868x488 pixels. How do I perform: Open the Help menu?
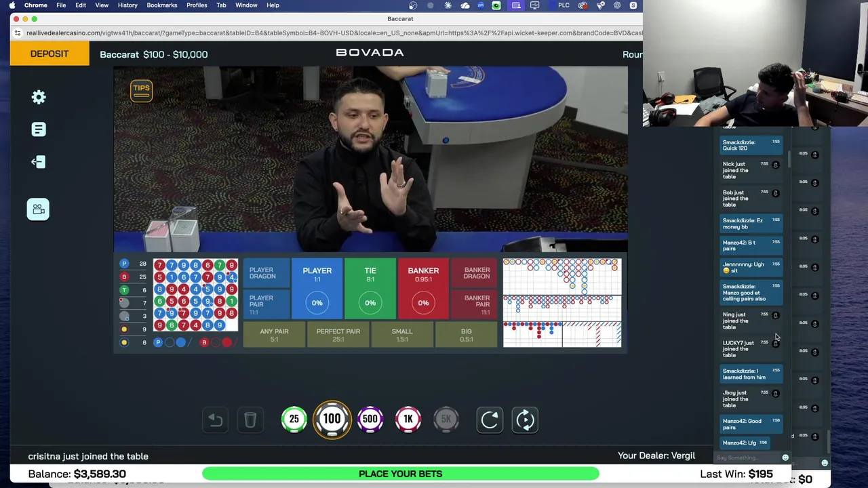pos(273,5)
